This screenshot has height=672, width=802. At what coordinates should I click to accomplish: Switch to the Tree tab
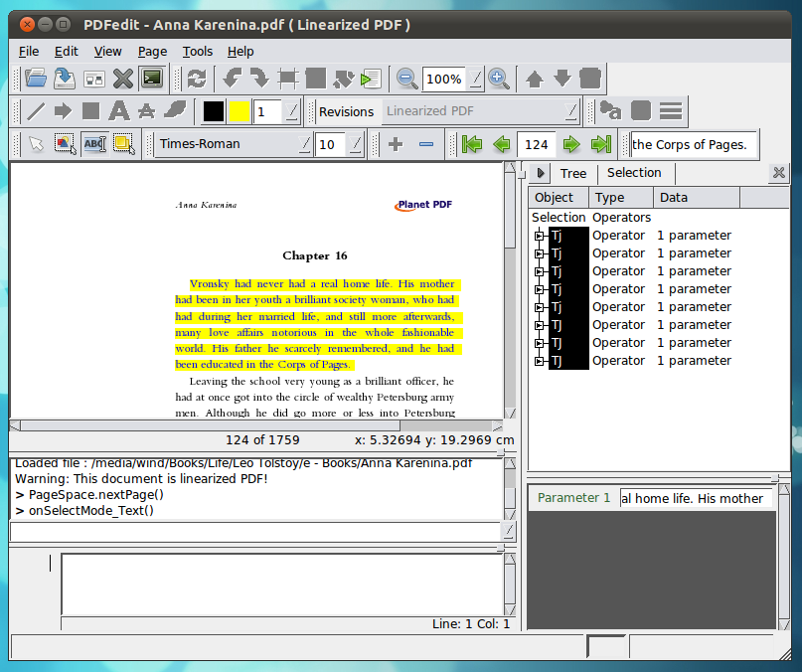click(x=572, y=174)
